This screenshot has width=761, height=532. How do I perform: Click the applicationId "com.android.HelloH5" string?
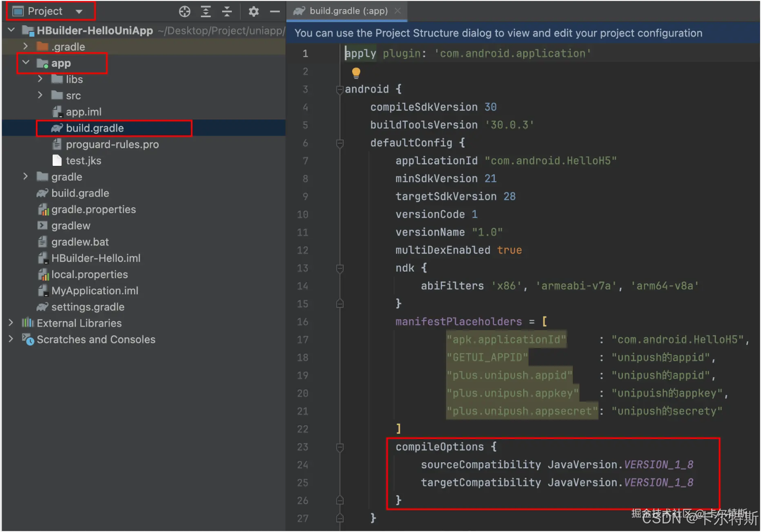click(551, 161)
